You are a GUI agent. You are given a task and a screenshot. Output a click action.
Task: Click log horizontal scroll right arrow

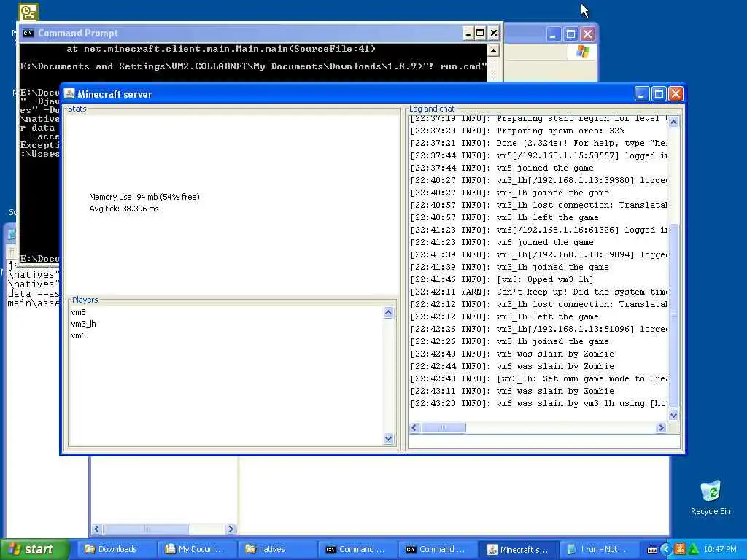661,427
